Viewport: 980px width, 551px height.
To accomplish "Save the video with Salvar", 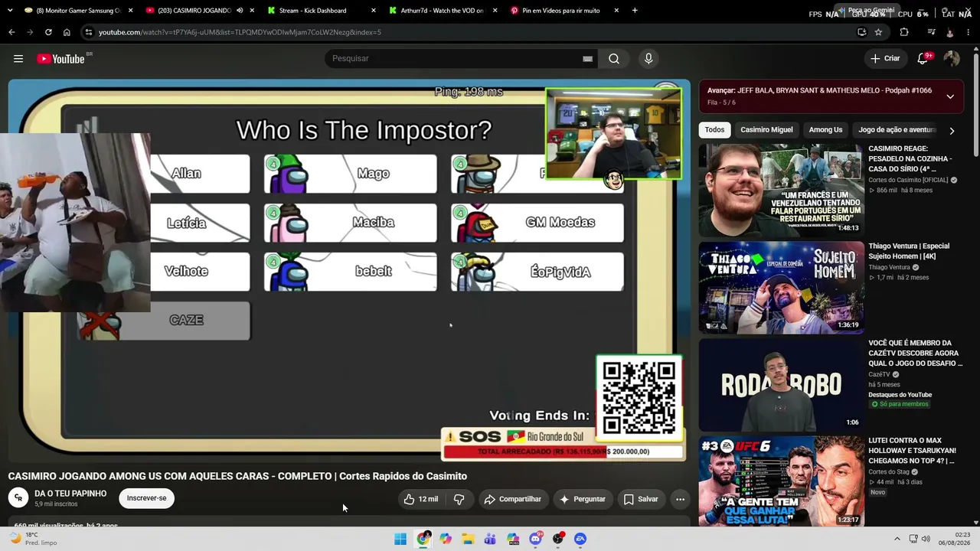I will click(x=641, y=499).
